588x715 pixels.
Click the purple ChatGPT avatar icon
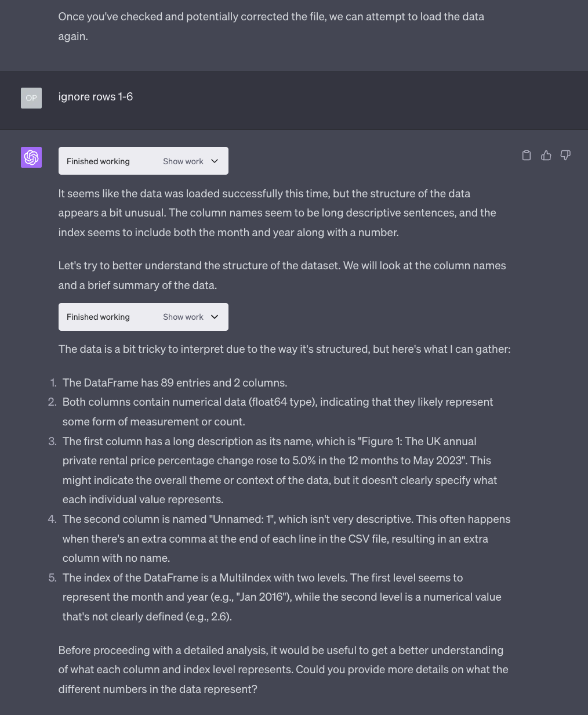pyautogui.click(x=31, y=157)
